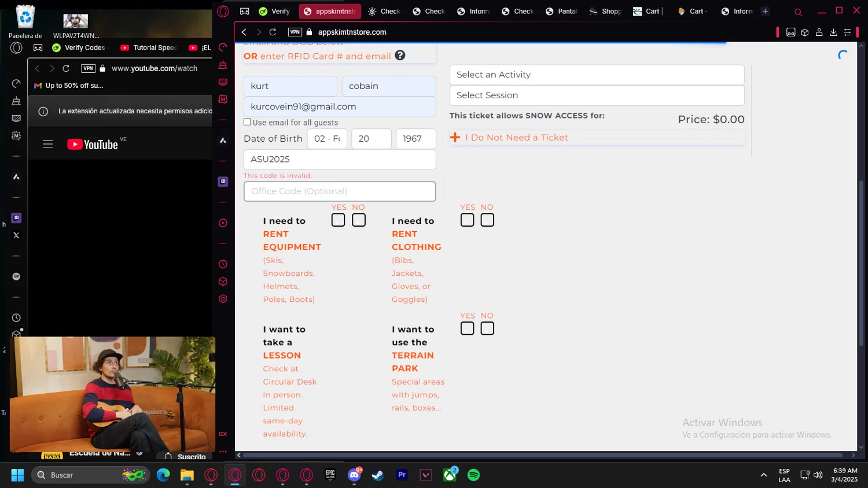Focus the Office Code (Optional) field

click(340, 191)
